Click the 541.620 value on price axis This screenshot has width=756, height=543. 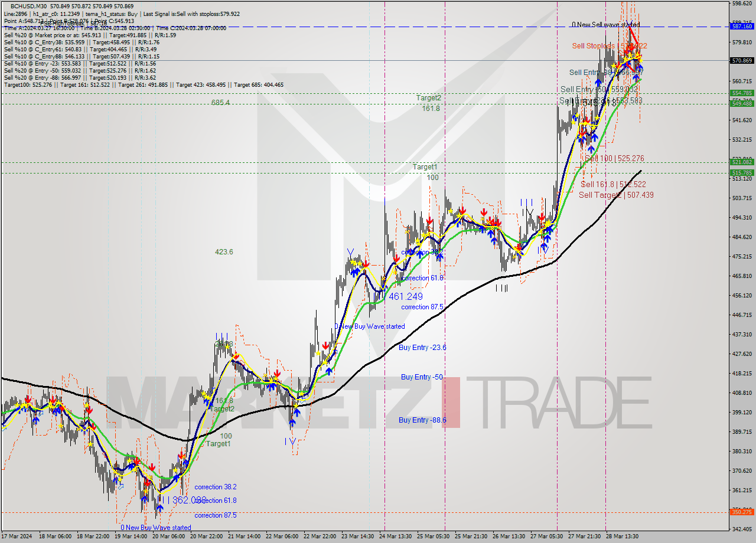coord(742,120)
